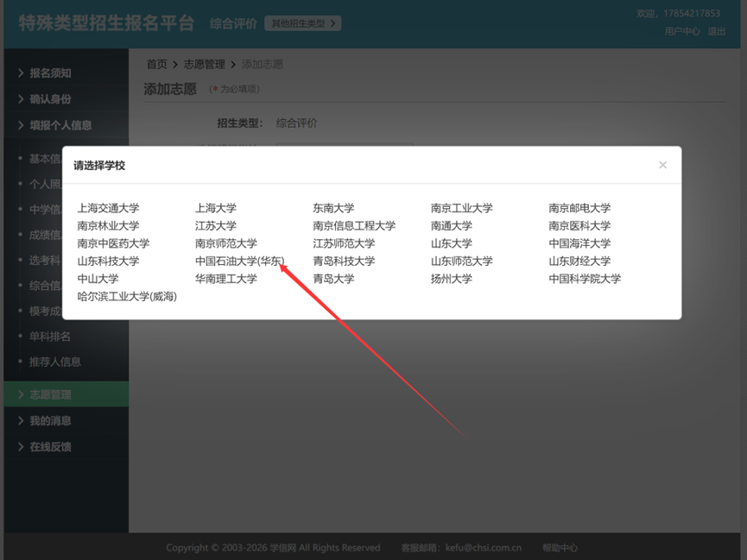Choose 山东财经大学

pos(579,261)
